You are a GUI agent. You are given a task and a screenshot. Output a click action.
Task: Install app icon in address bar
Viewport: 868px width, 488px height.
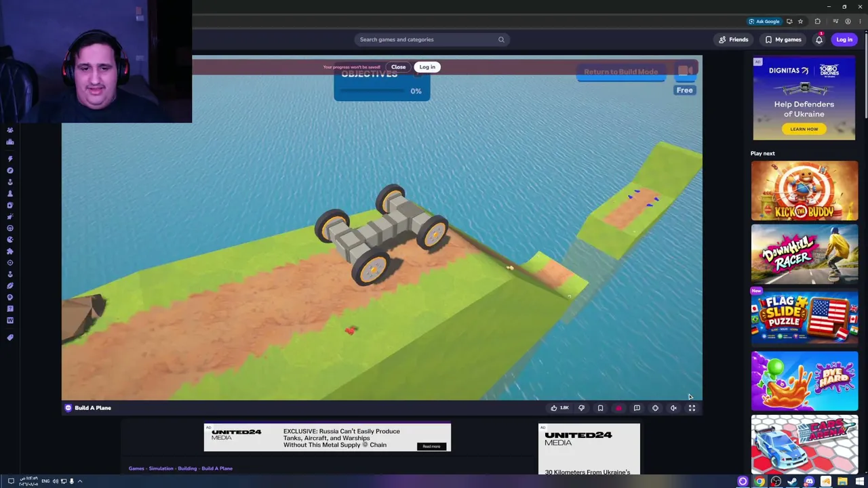point(789,21)
